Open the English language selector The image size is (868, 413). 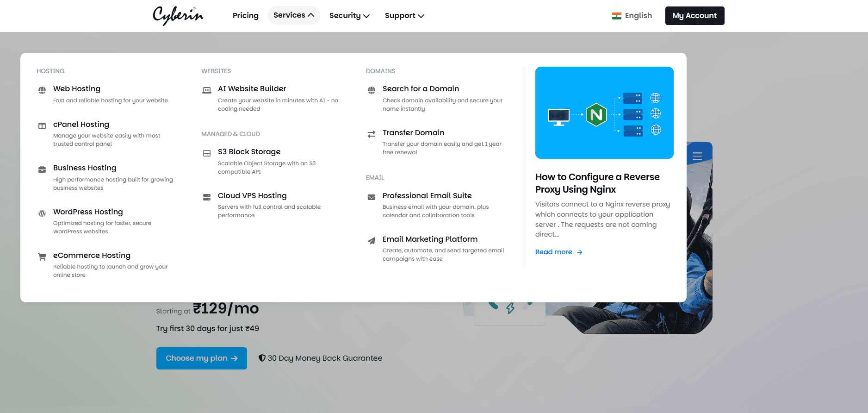pos(632,16)
